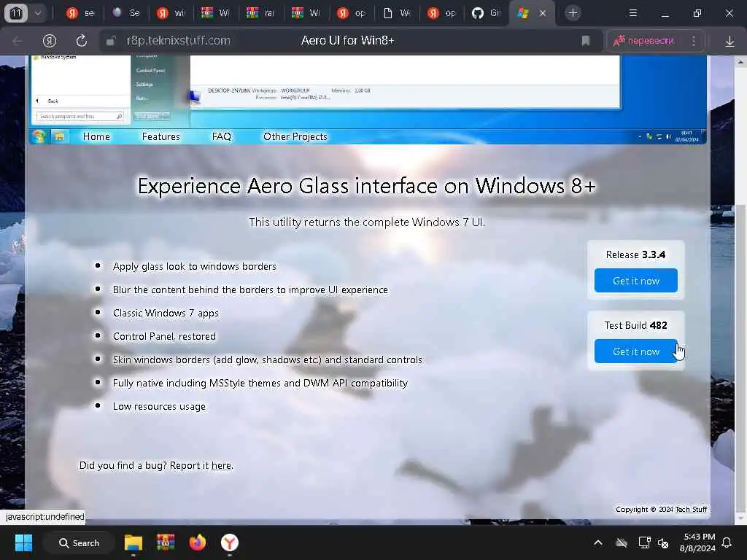Bookmark this page with the bookmark icon
The width and height of the screenshot is (747, 560).
tap(586, 41)
